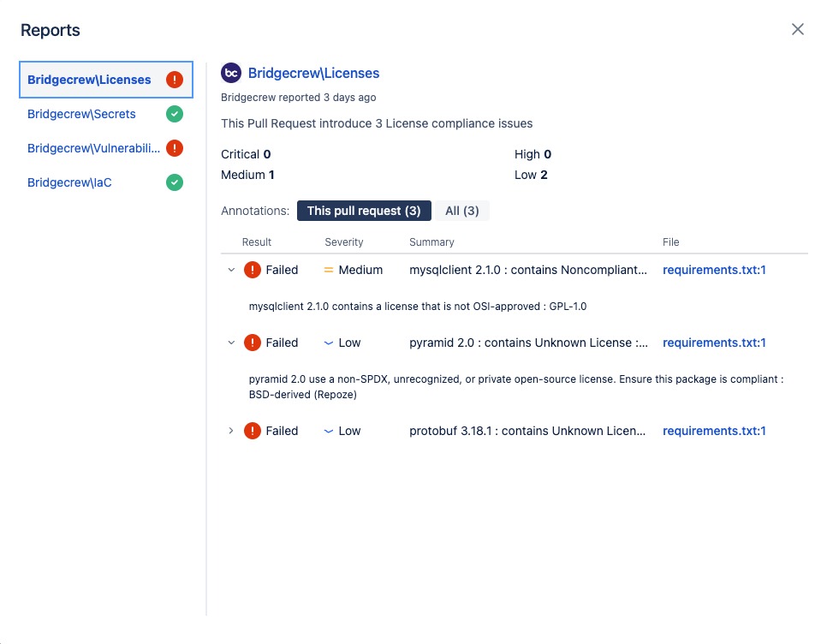Click the Bridgecrew bc logo icon
827x644 pixels.
pyautogui.click(x=231, y=73)
